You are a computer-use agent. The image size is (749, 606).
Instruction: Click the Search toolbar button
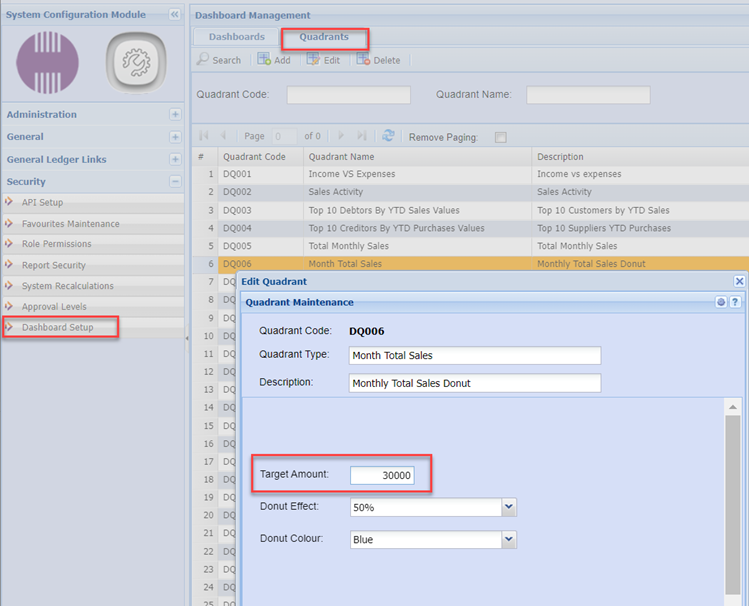219,60
